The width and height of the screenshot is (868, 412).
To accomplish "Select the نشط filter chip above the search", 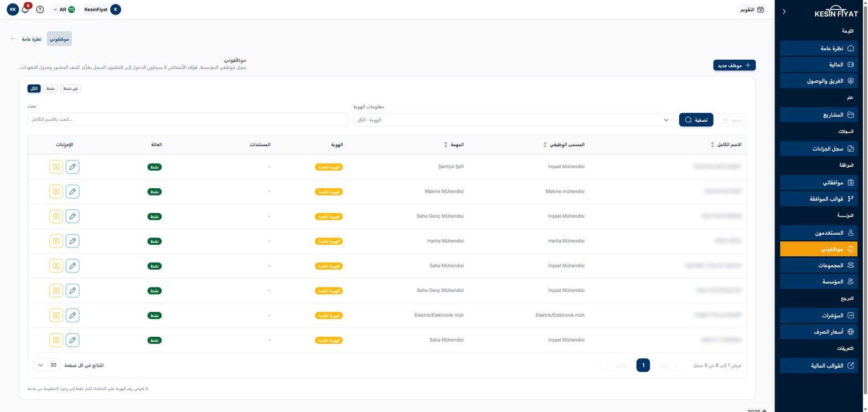I will 50,89.
